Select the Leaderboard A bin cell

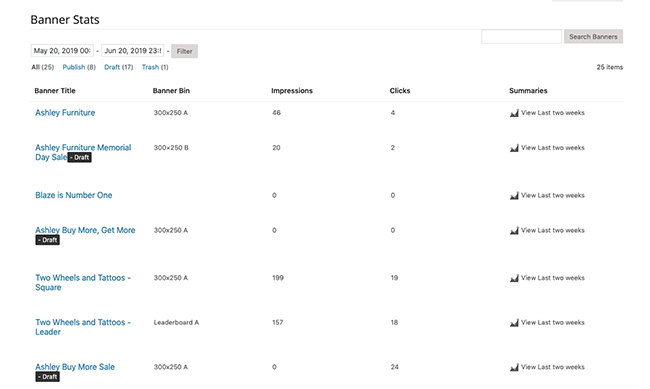click(176, 322)
